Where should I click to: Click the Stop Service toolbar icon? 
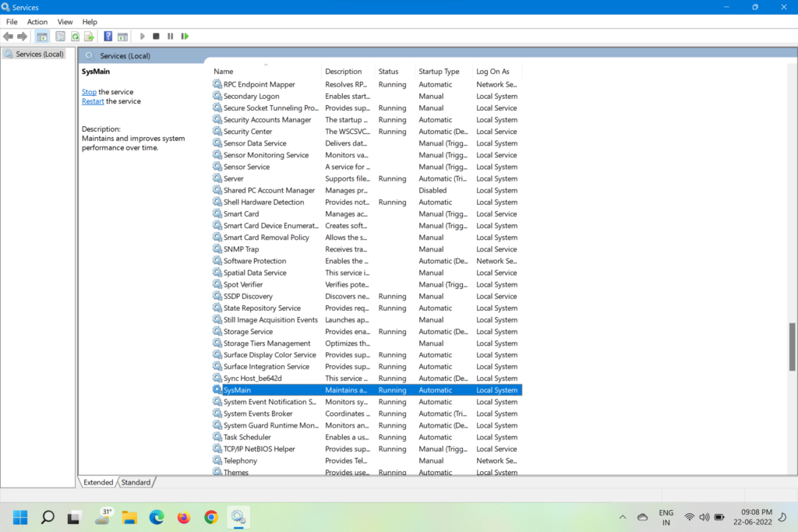click(x=156, y=37)
